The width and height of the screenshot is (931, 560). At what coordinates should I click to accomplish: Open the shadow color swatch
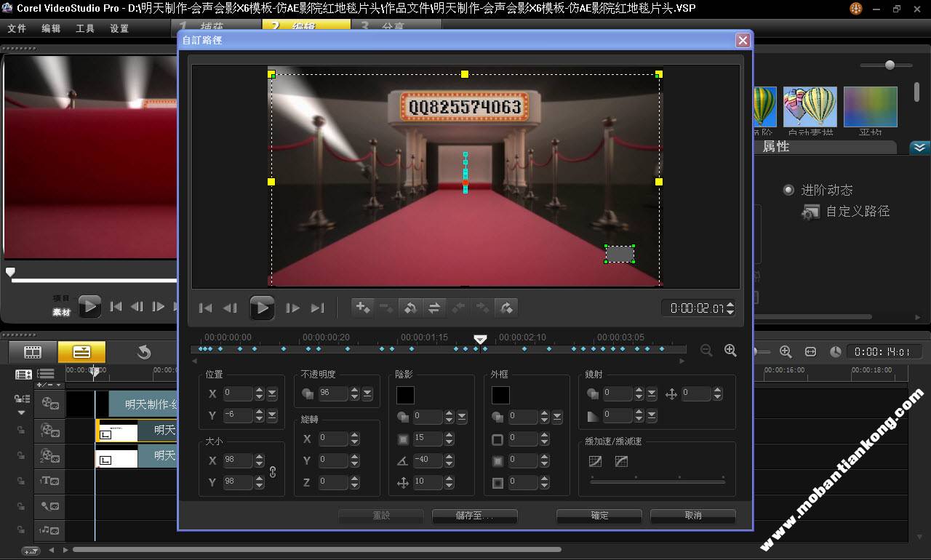405,395
